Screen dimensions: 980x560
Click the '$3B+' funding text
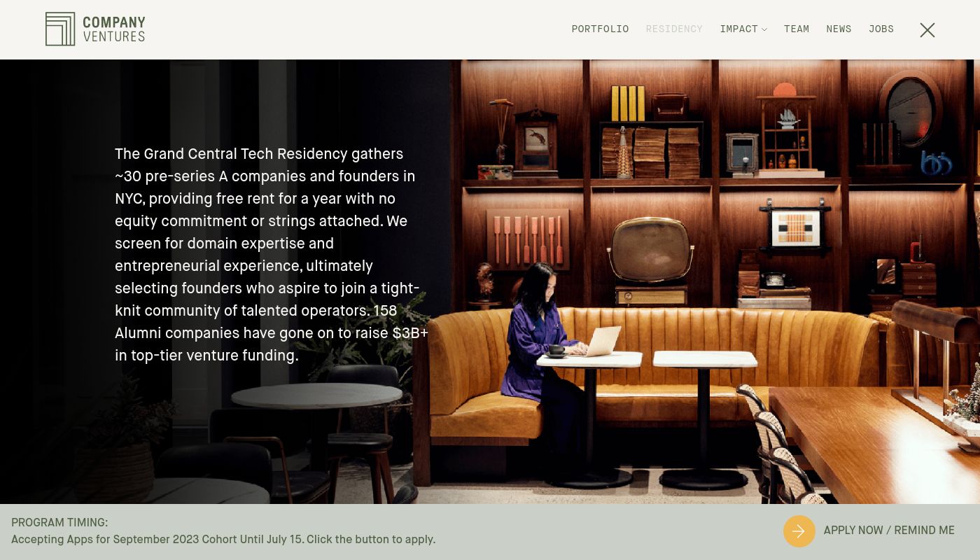pyautogui.click(x=410, y=333)
